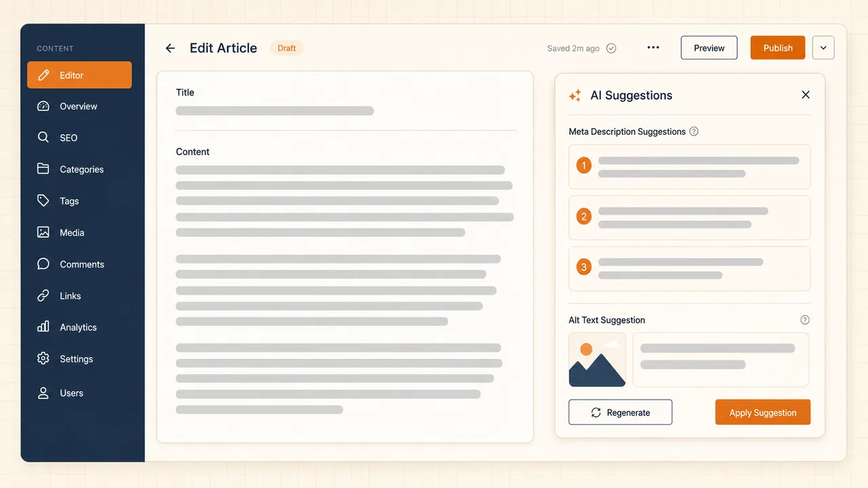Click the alt text suggestion text box
Image resolution: width=868 pixels, height=488 pixels.
721,359
